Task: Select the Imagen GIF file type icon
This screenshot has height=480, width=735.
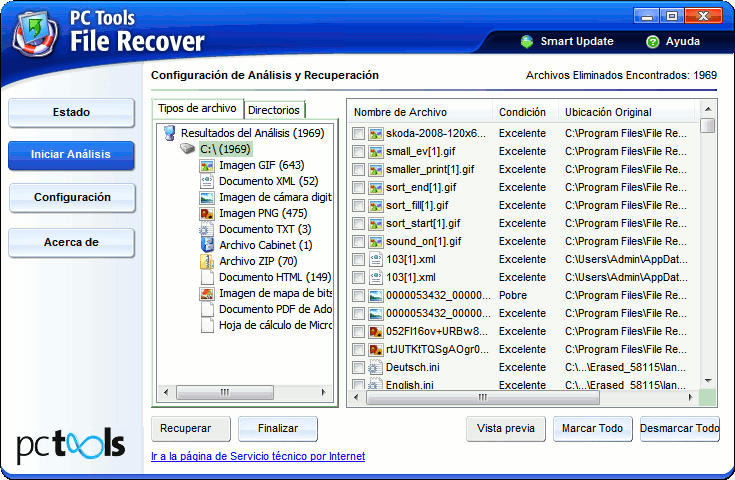Action: pos(207,165)
